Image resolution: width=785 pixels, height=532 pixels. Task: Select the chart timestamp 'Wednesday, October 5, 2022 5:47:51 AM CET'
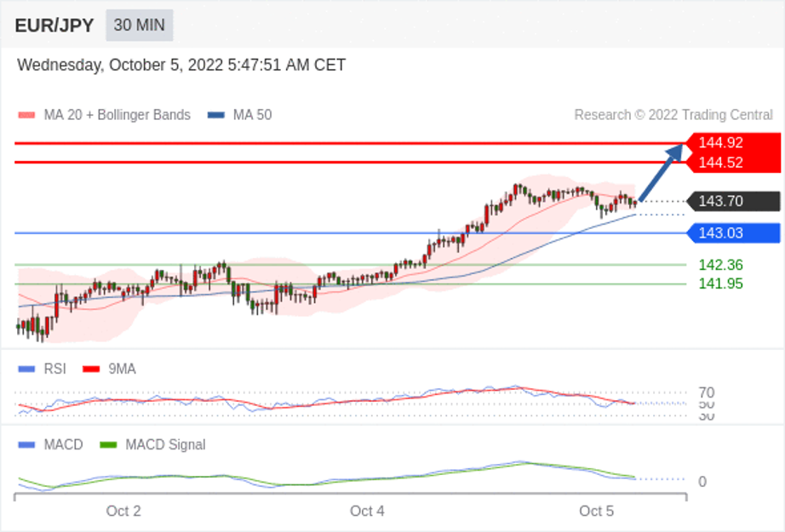(181, 65)
